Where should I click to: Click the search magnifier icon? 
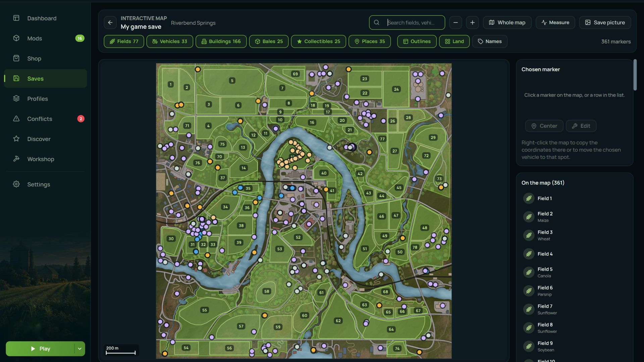(377, 22)
